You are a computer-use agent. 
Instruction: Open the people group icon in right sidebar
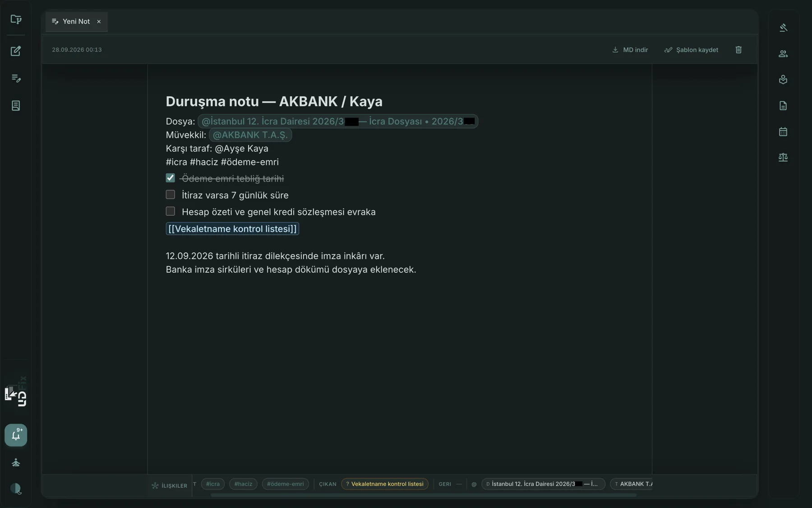point(783,54)
